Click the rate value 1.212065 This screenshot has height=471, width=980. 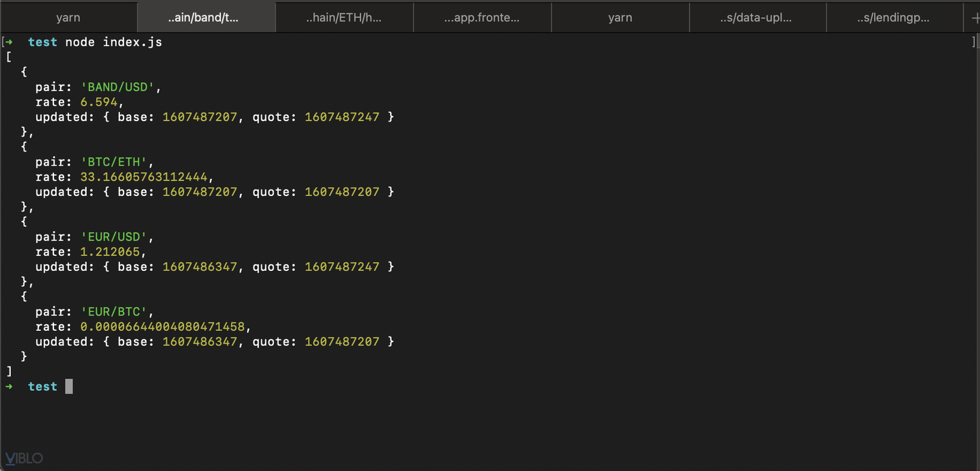click(110, 252)
